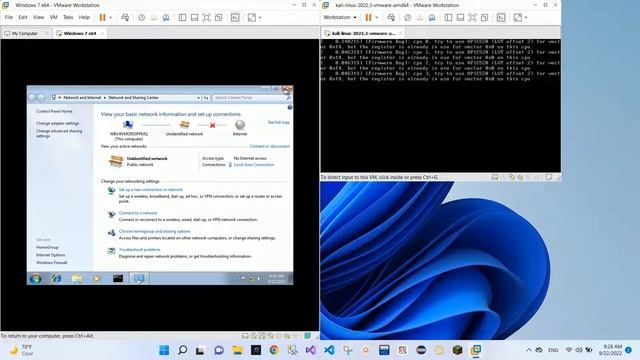
Task: Toggle library sidebar in Windows 7 VMware window
Action: tap(182, 17)
